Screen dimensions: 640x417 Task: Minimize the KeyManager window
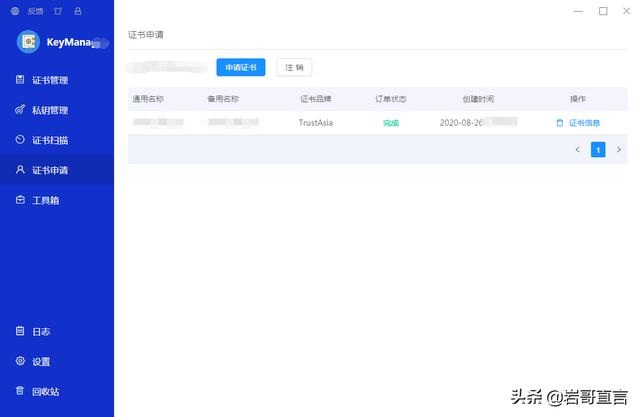tap(578, 11)
